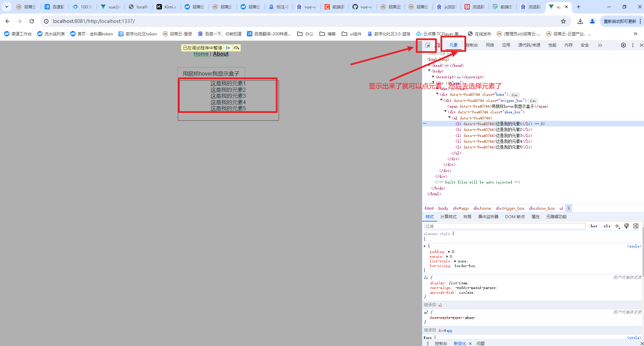This screenshot has width=644, height=346.
Task: Open the 简道工作台 bookmark
Action: 18,34
